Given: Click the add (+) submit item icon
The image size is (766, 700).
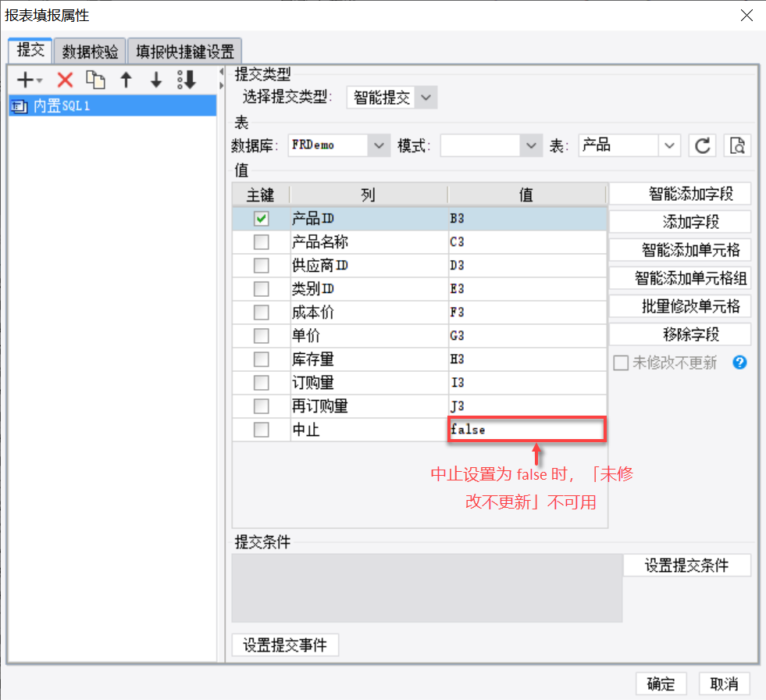Looking at the screenshot, I should coord(28,80).
